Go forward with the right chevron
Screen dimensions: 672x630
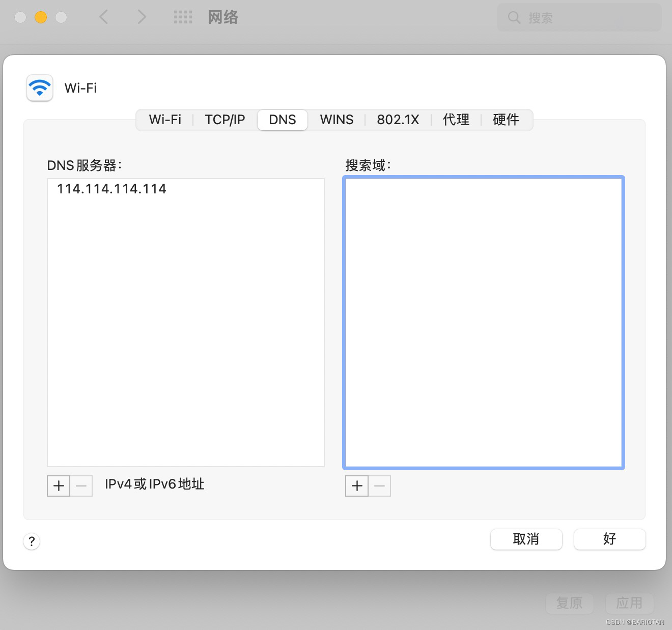click(x=142, y=17)
